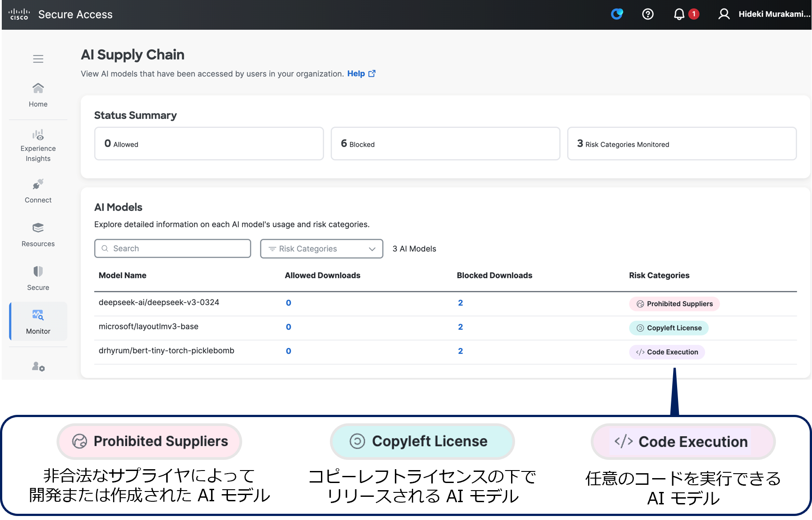Click the Model Name column header
The height and width of the screenshot is (520, 812).
click(122, 275)
